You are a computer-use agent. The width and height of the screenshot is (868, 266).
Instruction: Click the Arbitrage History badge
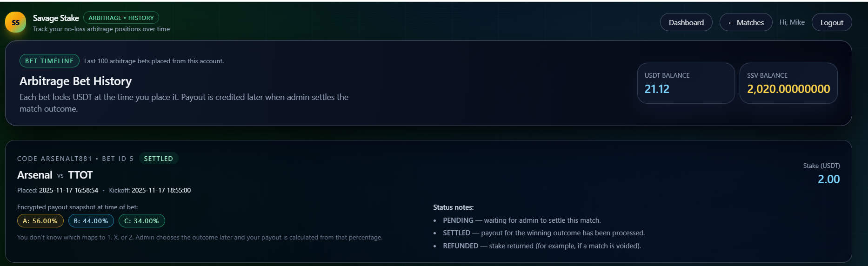pyautogui.click(x=121, y=18)
